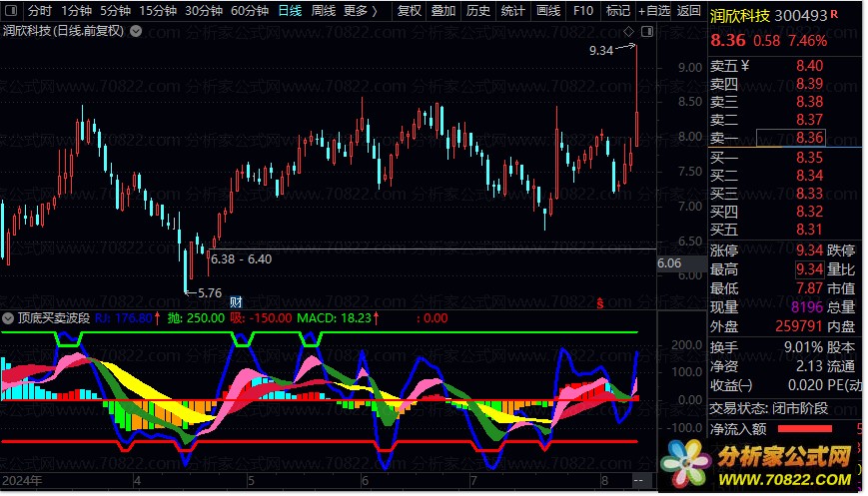Click the red S marker on chart

(600, 303)
